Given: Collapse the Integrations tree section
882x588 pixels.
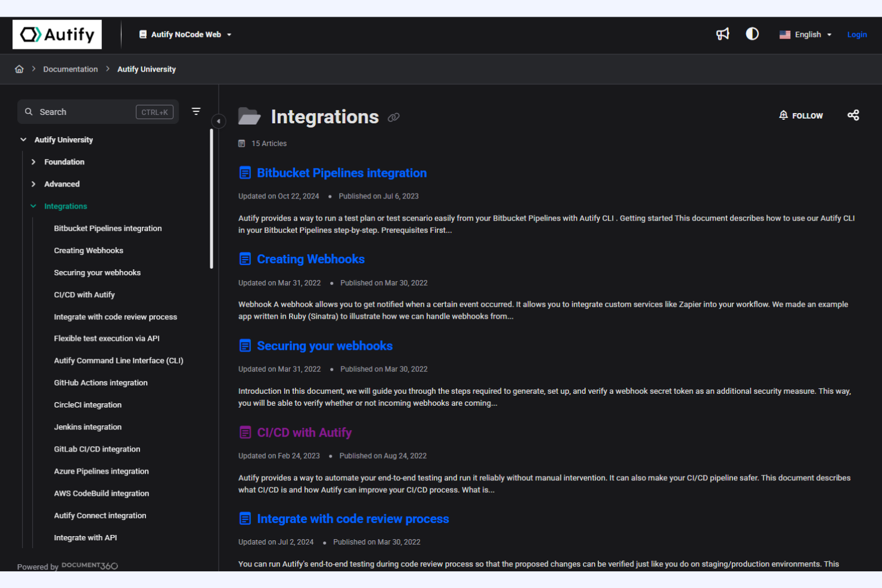Looking at the screenshot, I should click(x=33, y=206).
